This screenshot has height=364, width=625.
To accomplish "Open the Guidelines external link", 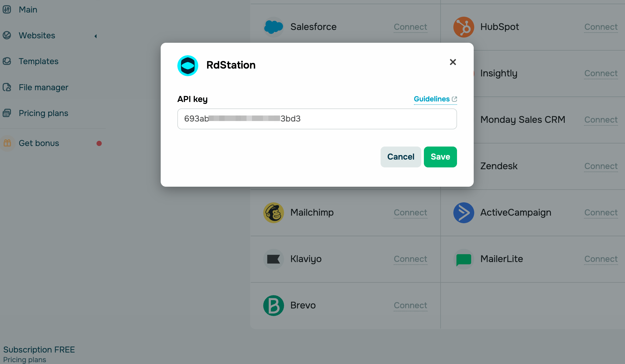I will 435,99.
